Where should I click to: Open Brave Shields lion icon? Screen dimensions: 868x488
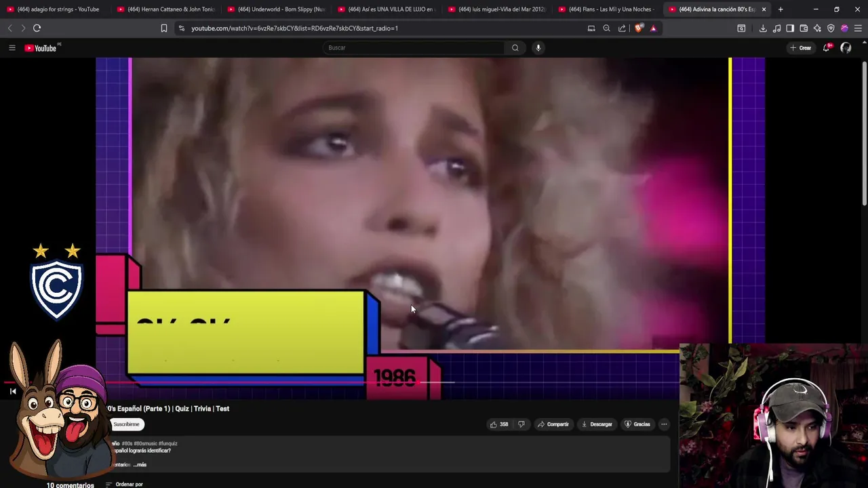pos(638,28)
